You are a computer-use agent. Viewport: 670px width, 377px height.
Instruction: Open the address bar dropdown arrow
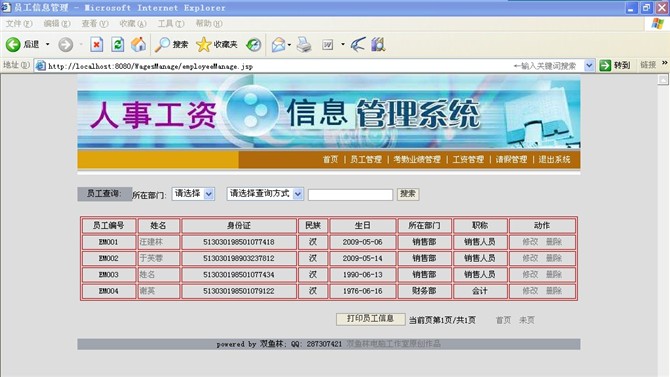coord(589,65)
